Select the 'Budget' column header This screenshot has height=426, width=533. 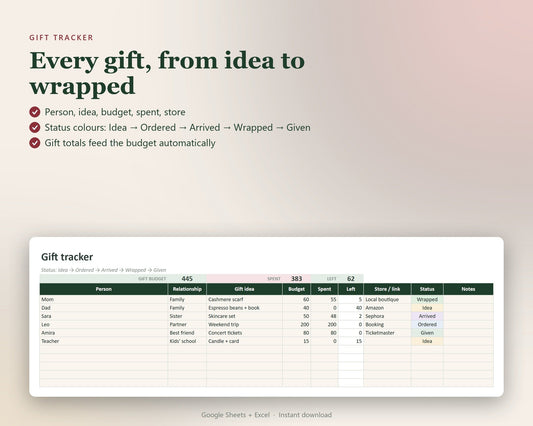(x=296, y=289)
